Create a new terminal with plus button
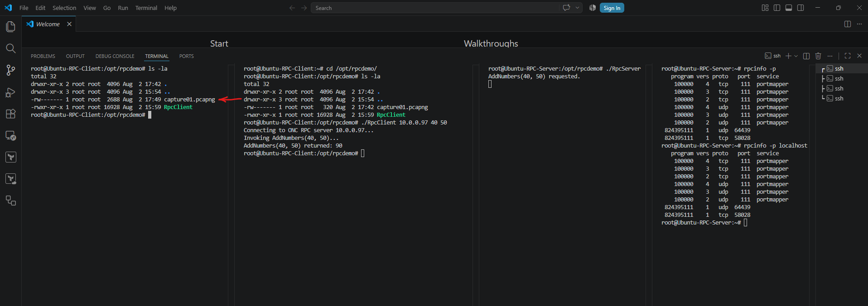The image size is (868, 306). 788,56
